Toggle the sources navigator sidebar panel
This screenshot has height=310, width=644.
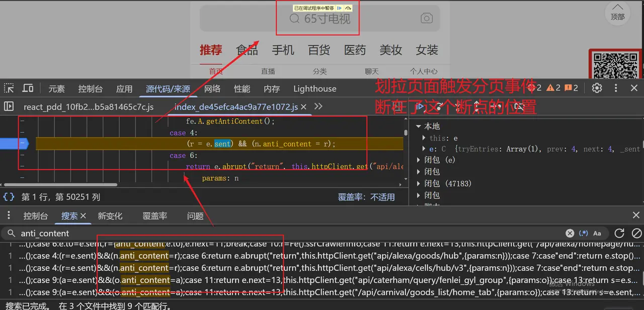tap(8, 107)
